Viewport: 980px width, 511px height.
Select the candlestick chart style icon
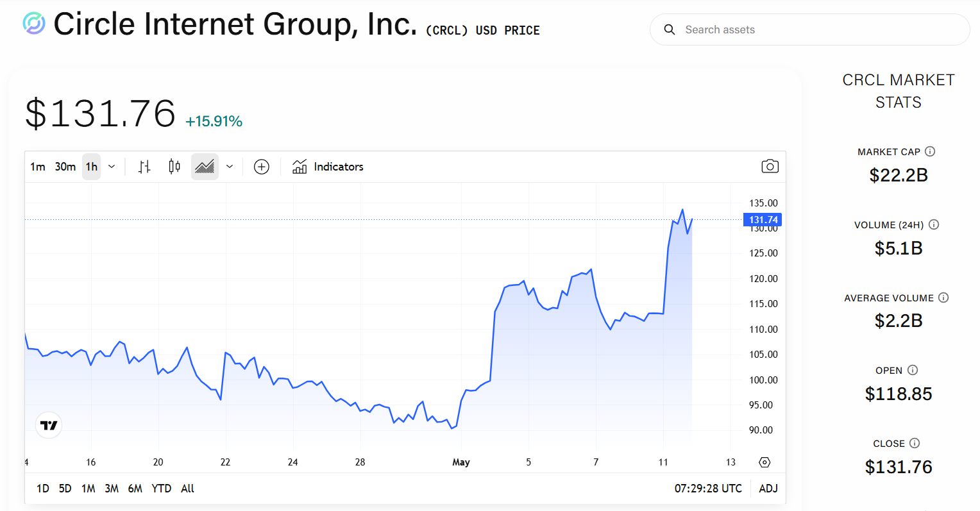(x=174, y=167)
